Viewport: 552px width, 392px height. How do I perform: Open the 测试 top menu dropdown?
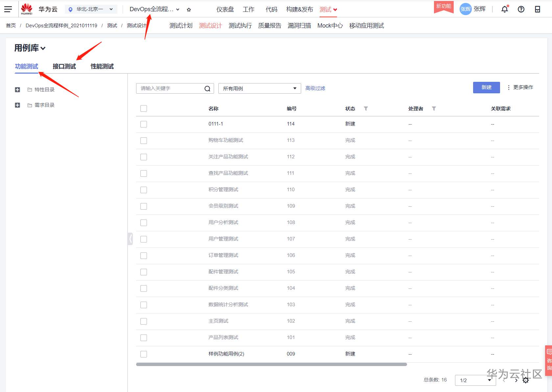coord(328,10)
